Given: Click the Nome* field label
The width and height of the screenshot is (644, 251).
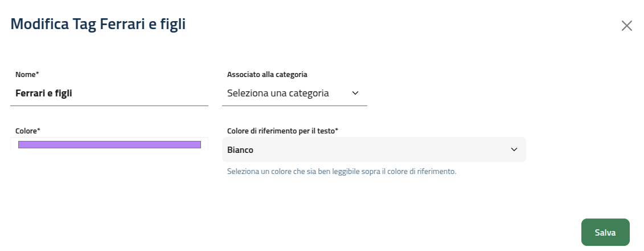Looking at the screenshot, I should 27,74.
